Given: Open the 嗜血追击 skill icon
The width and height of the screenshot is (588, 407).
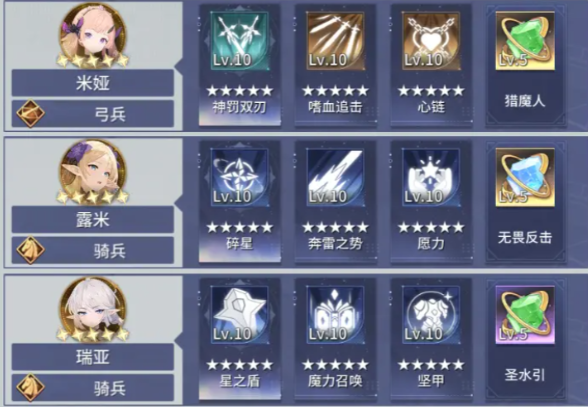Looking at the screenshot, I should [335, 41].
